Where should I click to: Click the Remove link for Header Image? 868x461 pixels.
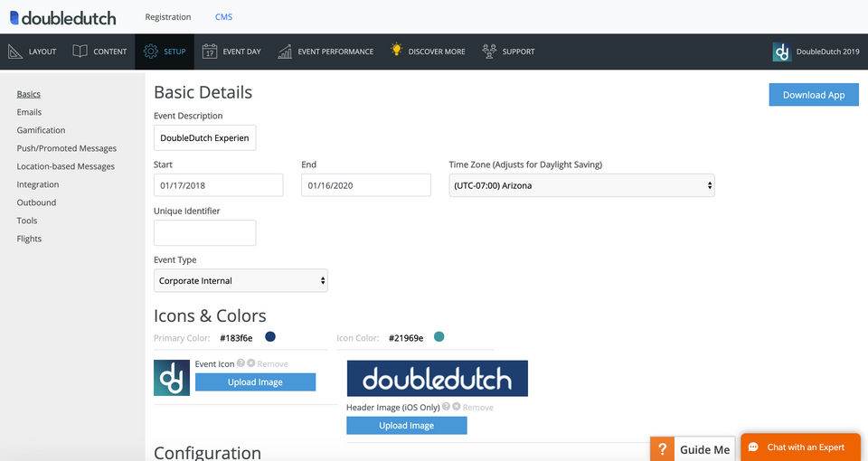(477, 408)
